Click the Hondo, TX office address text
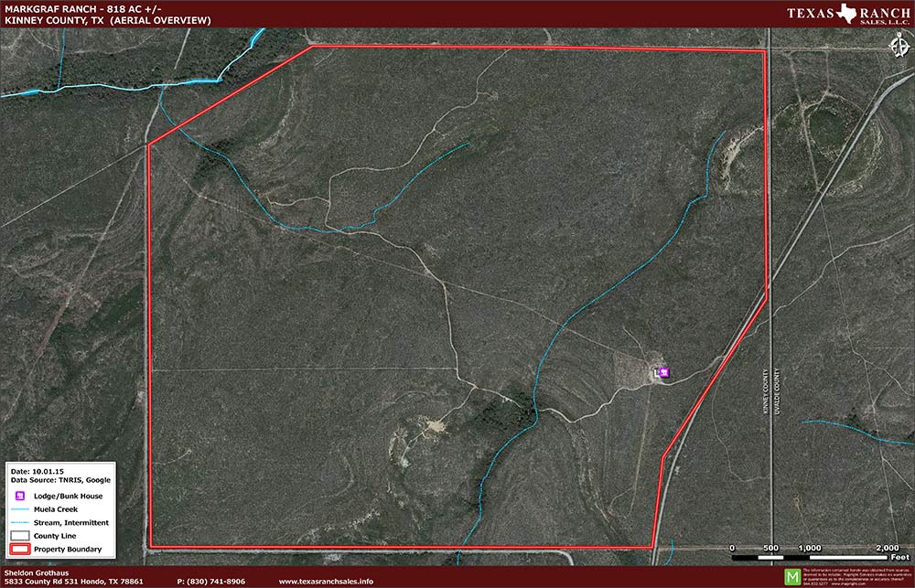The image size is (915, 588). click(x=73, y=582)
